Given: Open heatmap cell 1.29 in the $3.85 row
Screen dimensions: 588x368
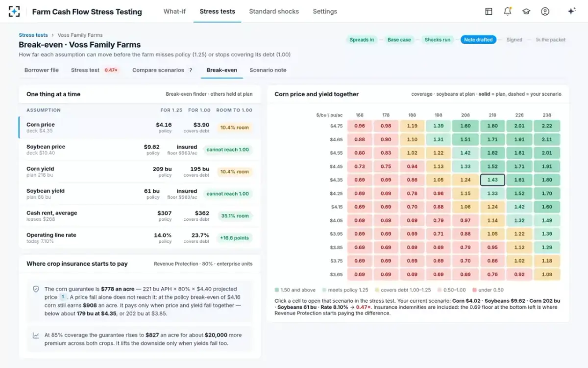Looking at the screenshot, I should (547, 247).
